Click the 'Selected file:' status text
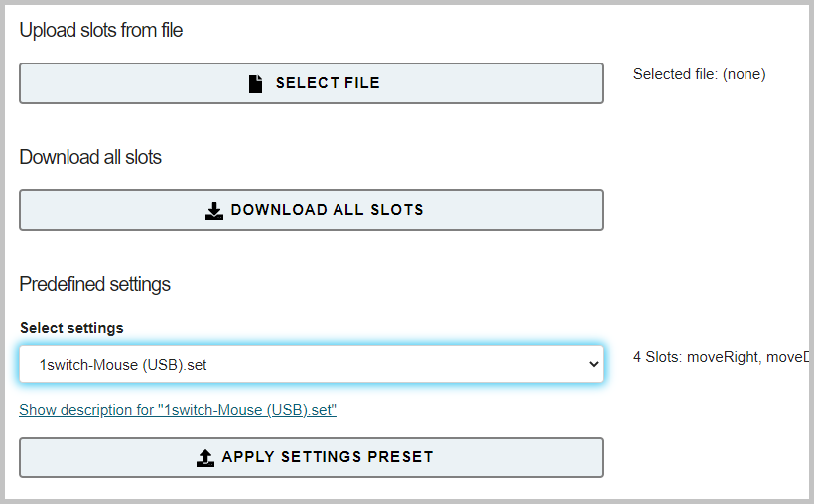Image resolution: width=814 pixels, height=504 pixels. pos(675,74)
